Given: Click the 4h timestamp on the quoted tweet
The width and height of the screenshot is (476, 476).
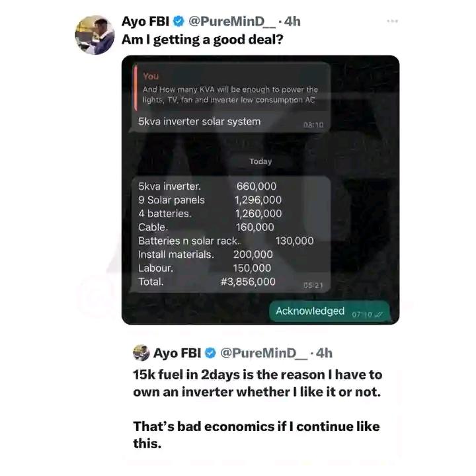Looking at the screenshot, I should (324, 353).
